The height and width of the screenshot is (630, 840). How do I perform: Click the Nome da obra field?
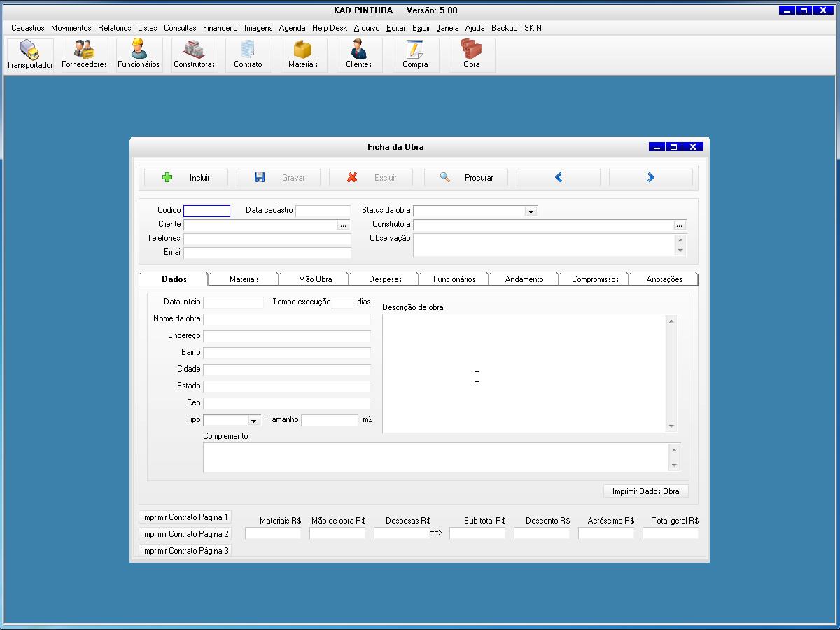(287, 319)
